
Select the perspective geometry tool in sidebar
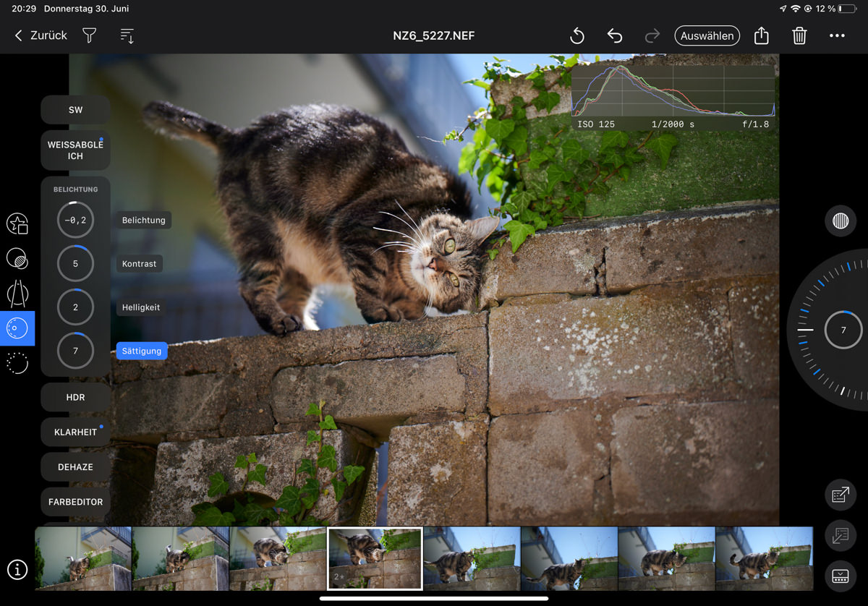(x=17, y=294)
